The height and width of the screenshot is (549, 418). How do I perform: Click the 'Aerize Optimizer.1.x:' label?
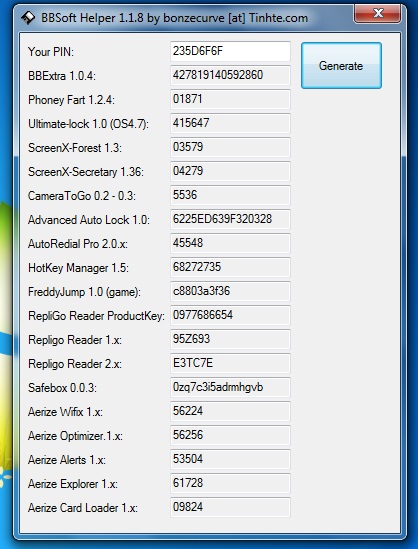point(75,436)
